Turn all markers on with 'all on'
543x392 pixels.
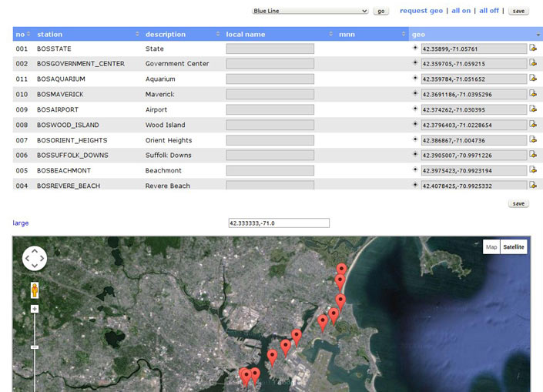461,11
